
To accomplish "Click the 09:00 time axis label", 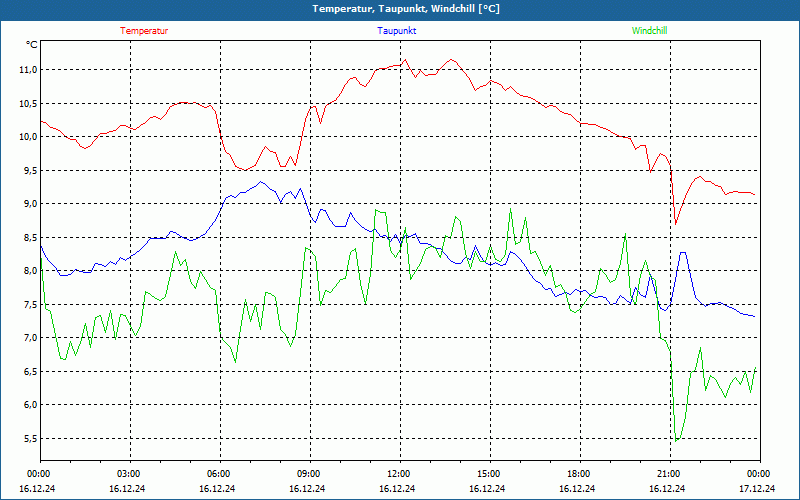I will [310, 474].
